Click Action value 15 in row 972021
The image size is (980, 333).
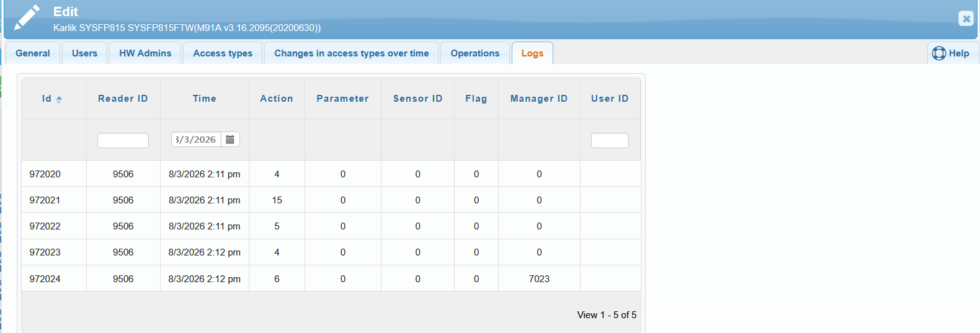[277, 200]
